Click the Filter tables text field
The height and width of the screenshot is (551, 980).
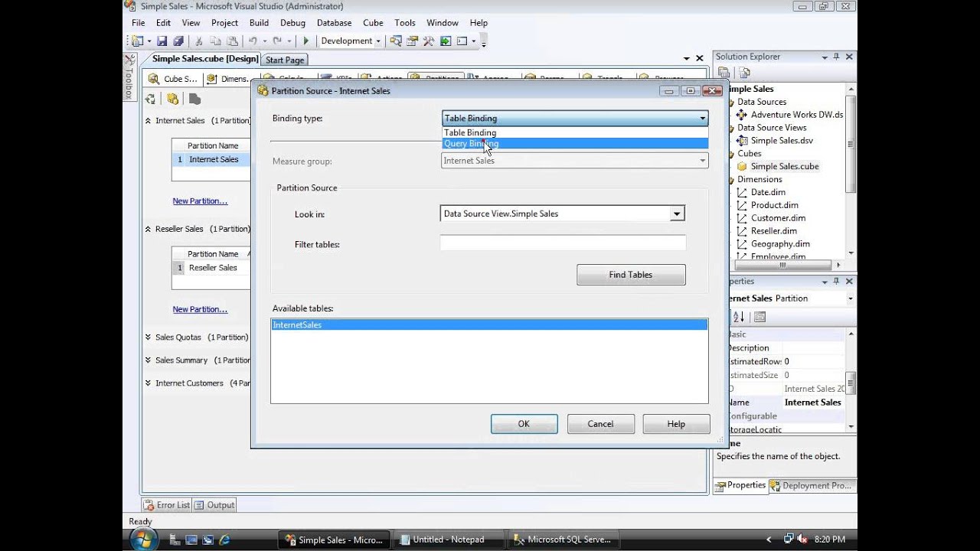pos(563,243)
